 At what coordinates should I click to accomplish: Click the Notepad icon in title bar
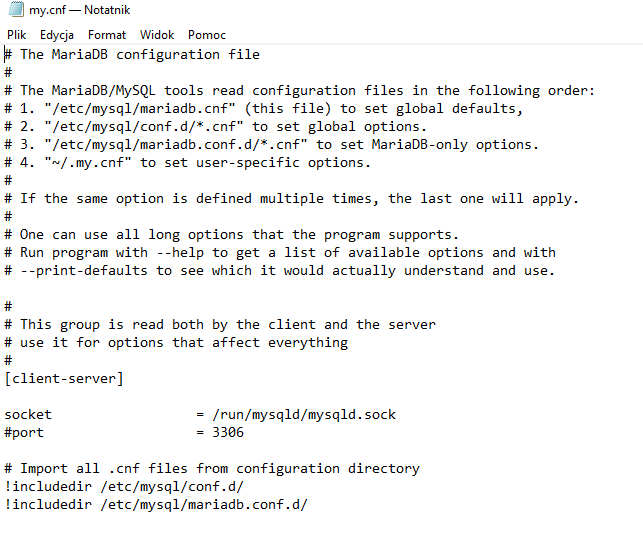(x=15, y=11)
